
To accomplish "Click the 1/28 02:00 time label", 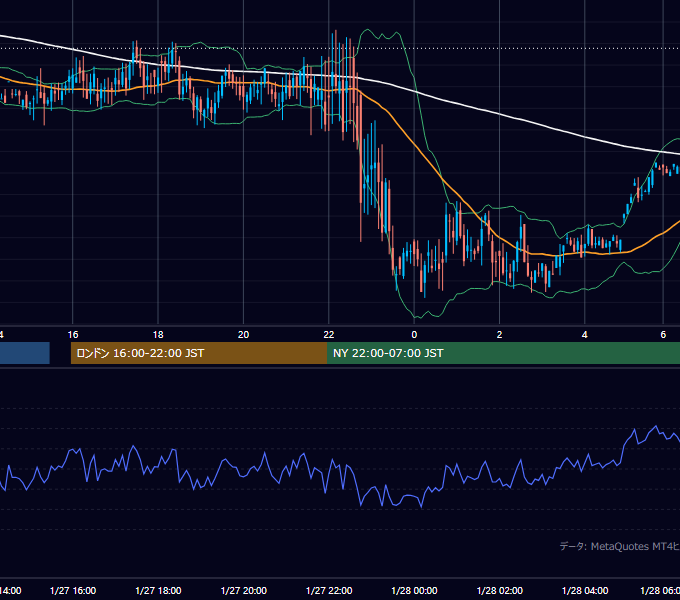I will tap(500, 590).
